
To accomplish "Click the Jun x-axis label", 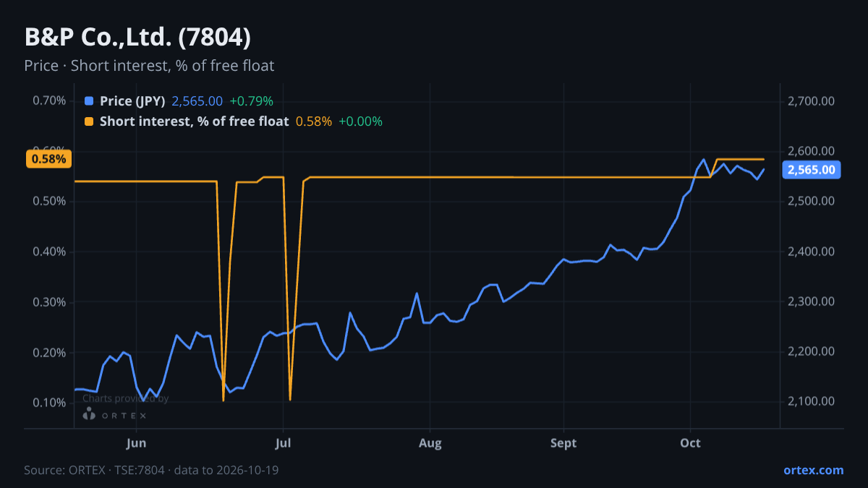I will (137, 443).
